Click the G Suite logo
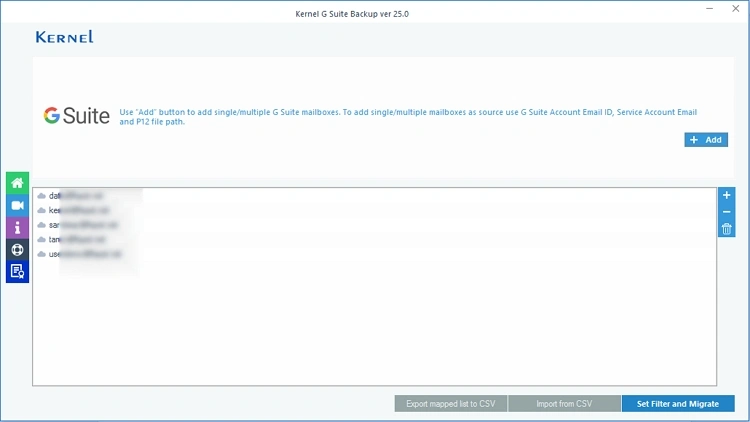The image size is (750, 422). click(77, 116)
